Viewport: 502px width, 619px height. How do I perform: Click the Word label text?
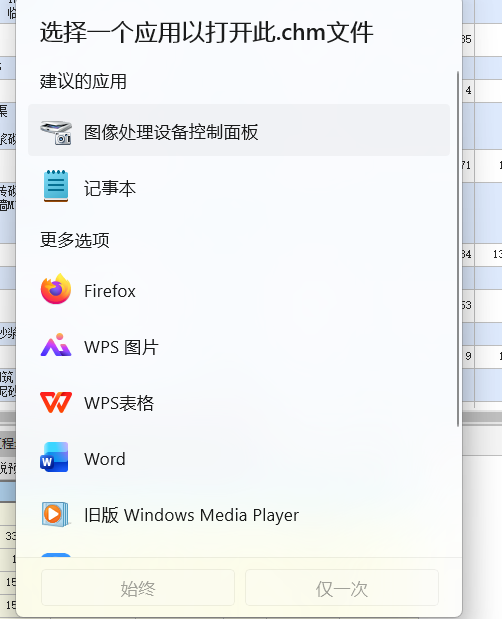[x=105, y=459]
